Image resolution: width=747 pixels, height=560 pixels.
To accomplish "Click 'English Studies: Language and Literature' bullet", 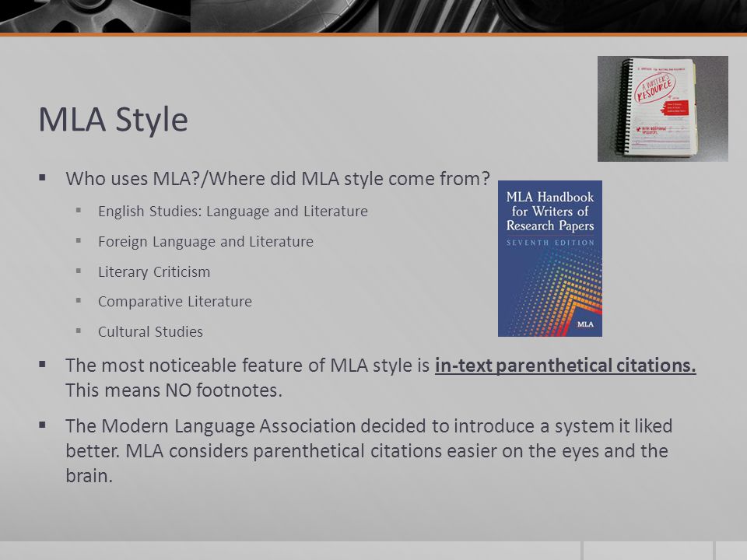I will point(233,211).
